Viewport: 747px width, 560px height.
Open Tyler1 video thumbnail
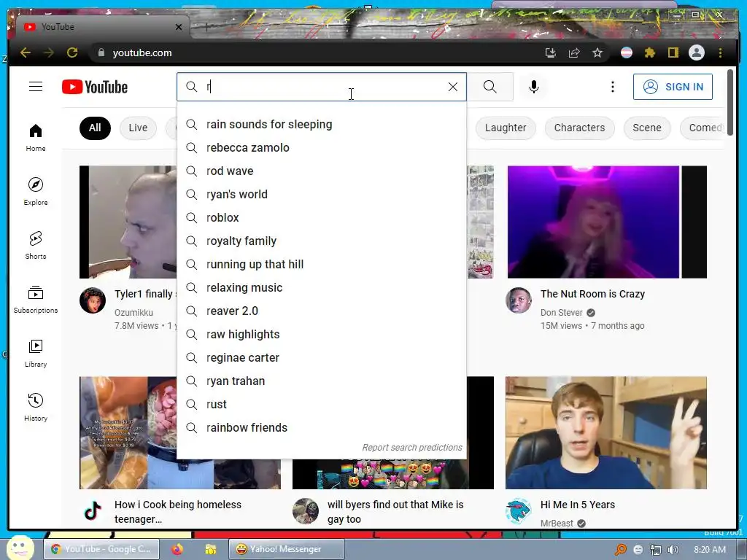(128, 222)
